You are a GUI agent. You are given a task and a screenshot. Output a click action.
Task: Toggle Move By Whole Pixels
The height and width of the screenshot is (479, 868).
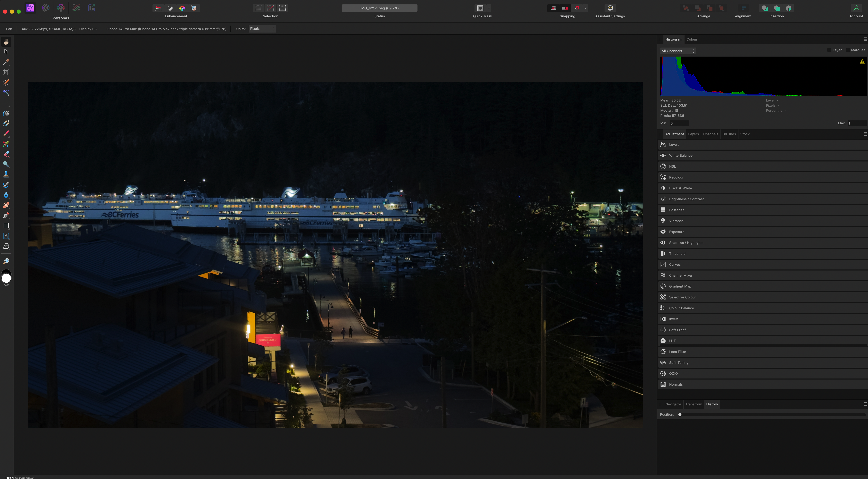565,8
